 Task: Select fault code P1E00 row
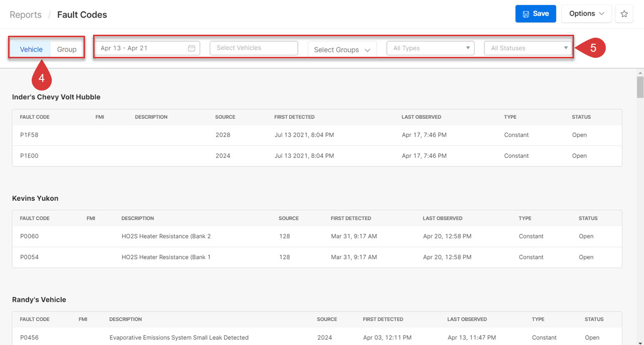pyautogui.click(x=29, y=156)
